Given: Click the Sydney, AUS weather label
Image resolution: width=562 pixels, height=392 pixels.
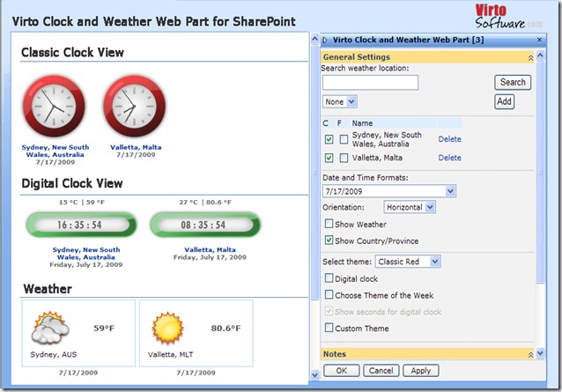Looking at the screenshot, I should [54, 354].
